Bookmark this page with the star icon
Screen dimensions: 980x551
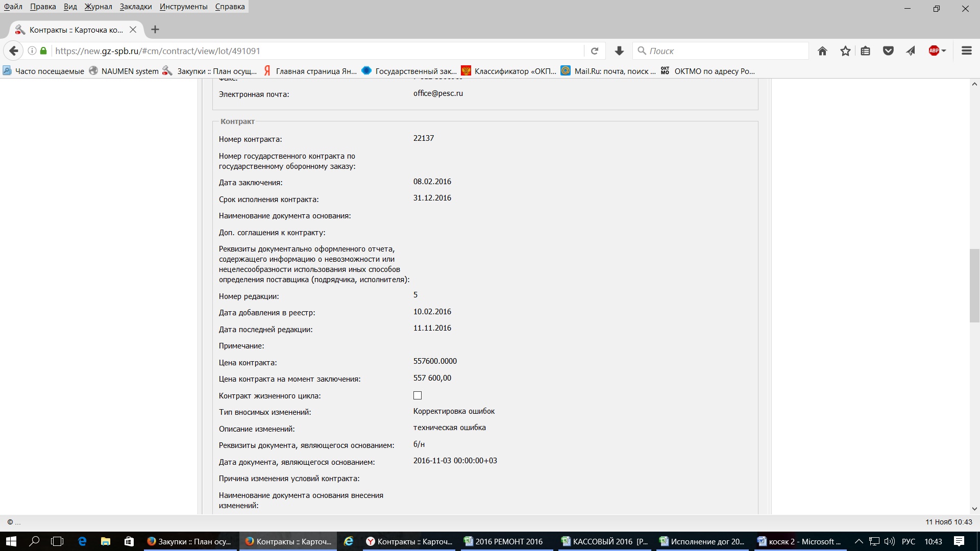(x=845, y=51)
